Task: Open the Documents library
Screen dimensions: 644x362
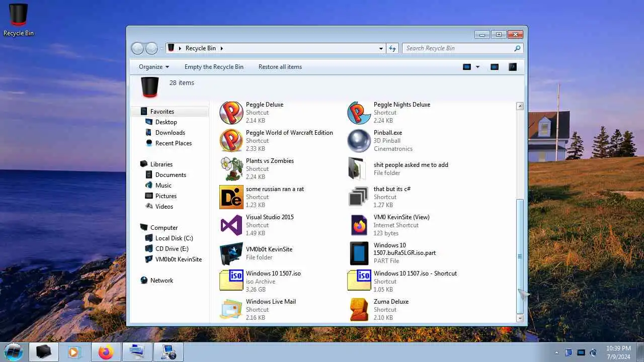Action: [x=166, y=175]
